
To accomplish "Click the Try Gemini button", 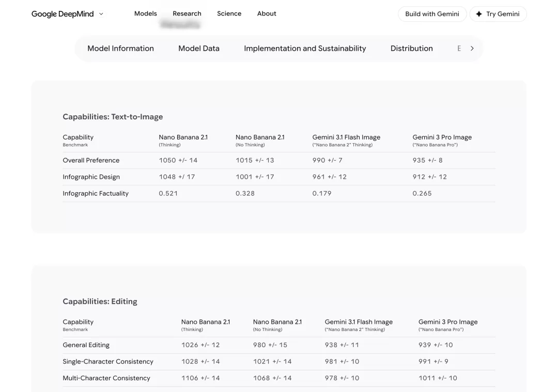I will 498,14.
